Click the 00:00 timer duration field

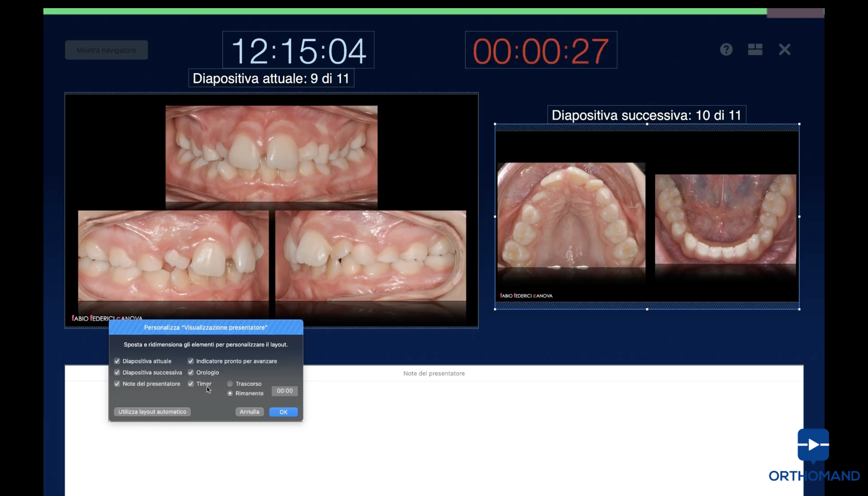tap(285, 391)
